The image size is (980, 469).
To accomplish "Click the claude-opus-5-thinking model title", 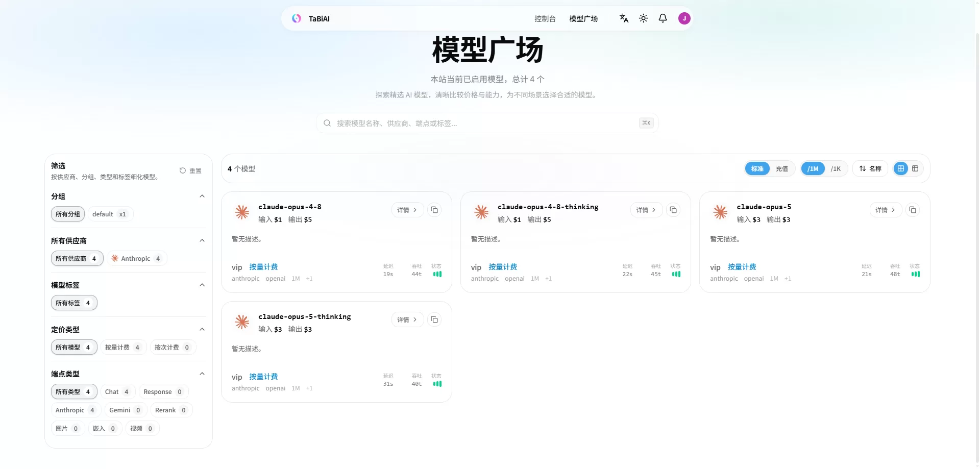I will coord(305,317).
